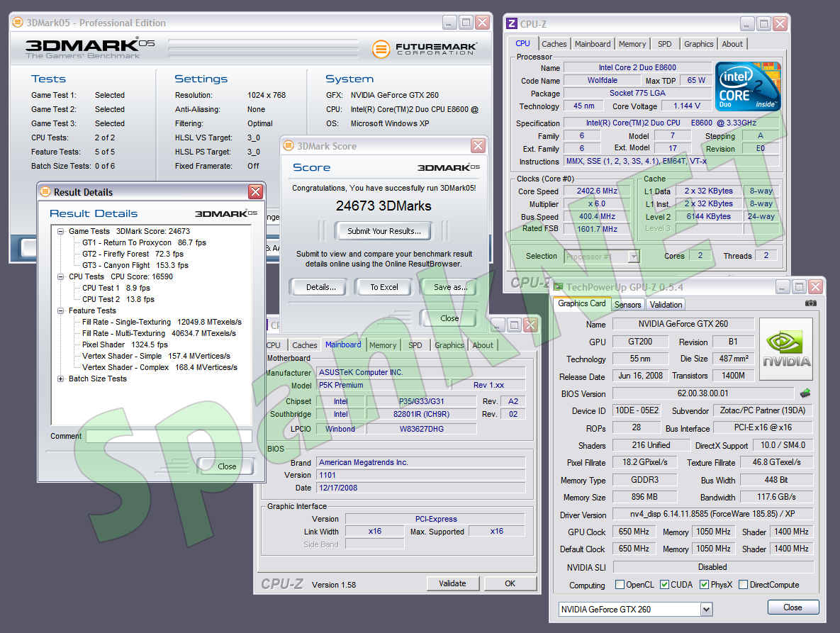Viewport: 840px width, 633px height.
Task: Open SPD tab in top CPU-Z window
Action: 664,44
